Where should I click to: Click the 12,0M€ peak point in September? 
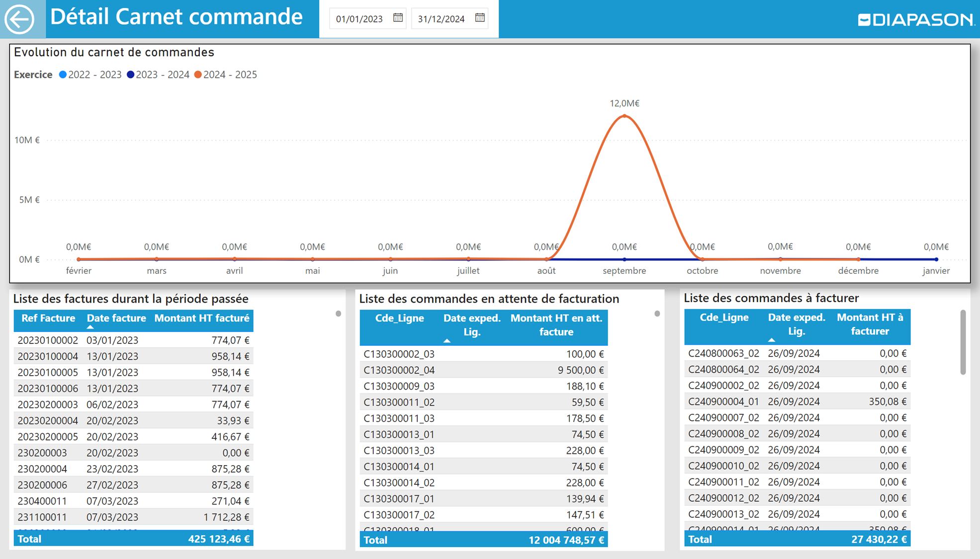click(624, 116)
